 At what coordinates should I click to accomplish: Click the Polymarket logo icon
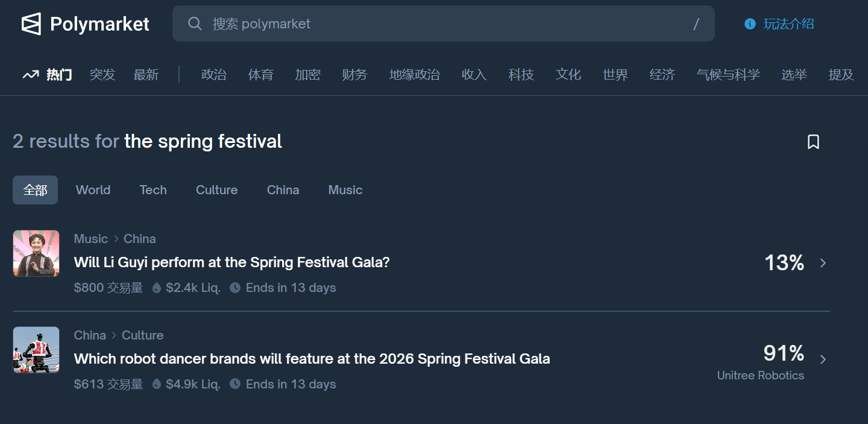[31, 24]
